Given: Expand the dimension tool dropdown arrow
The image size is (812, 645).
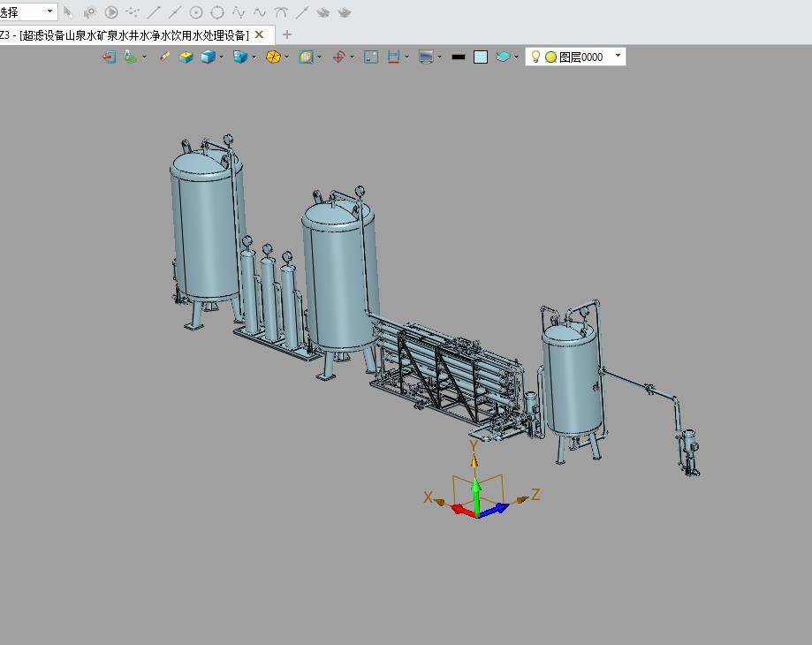Looking at the screenshot, I should pos(407,57).
